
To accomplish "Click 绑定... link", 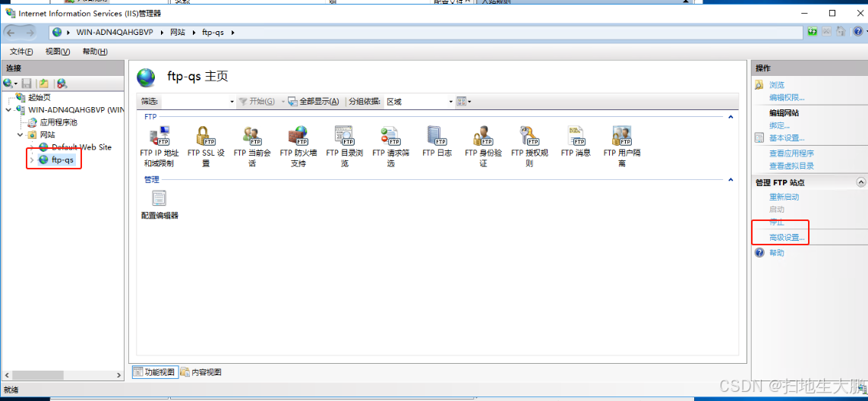I will pos(779,125).
